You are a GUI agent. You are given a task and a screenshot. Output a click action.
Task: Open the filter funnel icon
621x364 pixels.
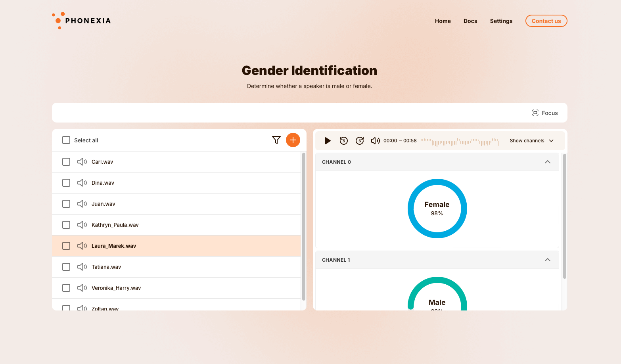276,140
